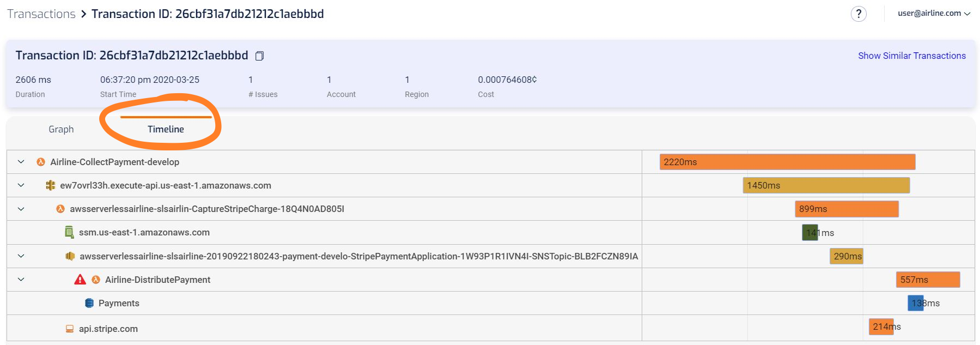Screen dimensions: 980x345
Task: Click the 1450ms yellow timeline bar
Action: coord(826,185)
